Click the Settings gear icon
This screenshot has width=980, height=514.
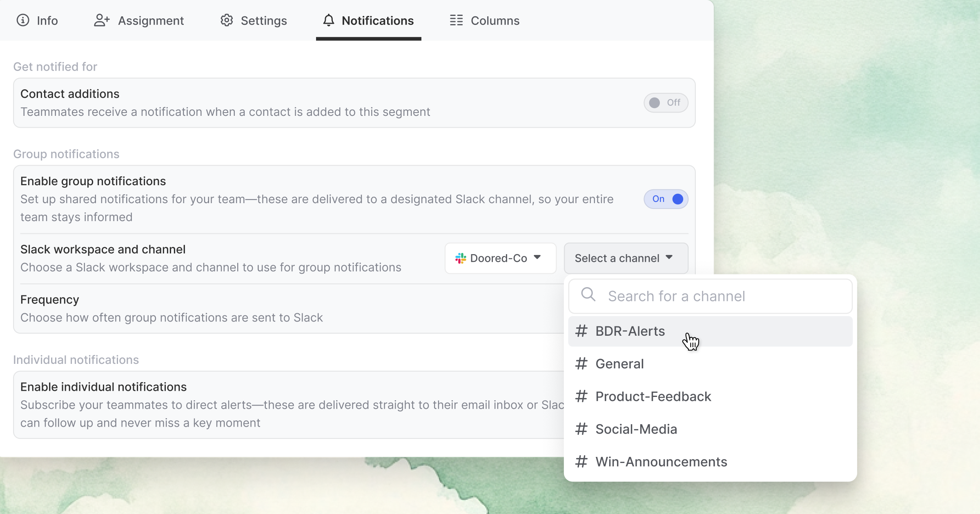click(x=227, y=20)
